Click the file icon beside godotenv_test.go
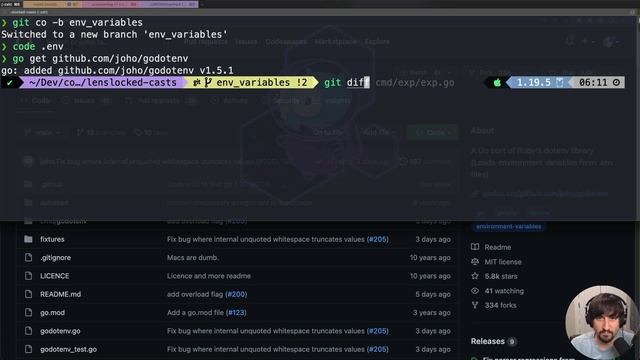Image resolution: width=640 pixels, height=360 pixels. pos(28,349)
